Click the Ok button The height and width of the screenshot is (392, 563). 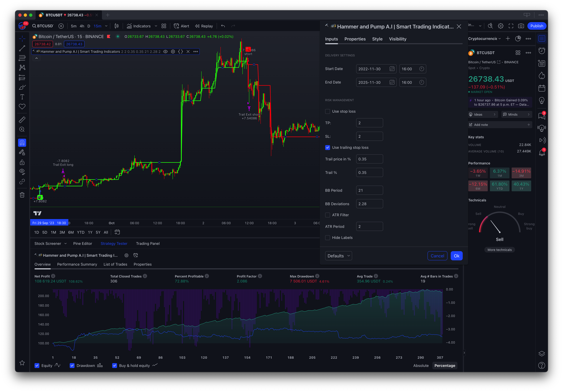tap(456, 256)
